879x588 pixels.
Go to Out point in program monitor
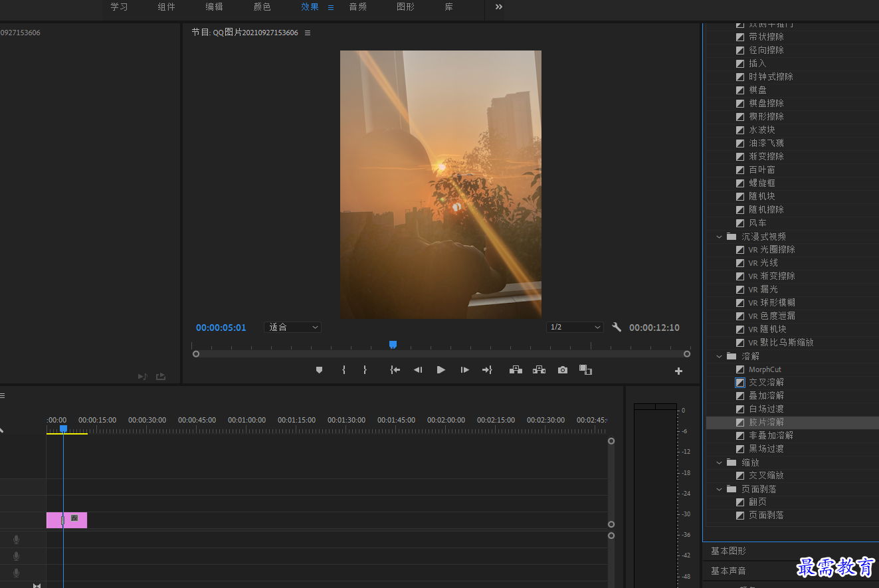coord(487,370)
